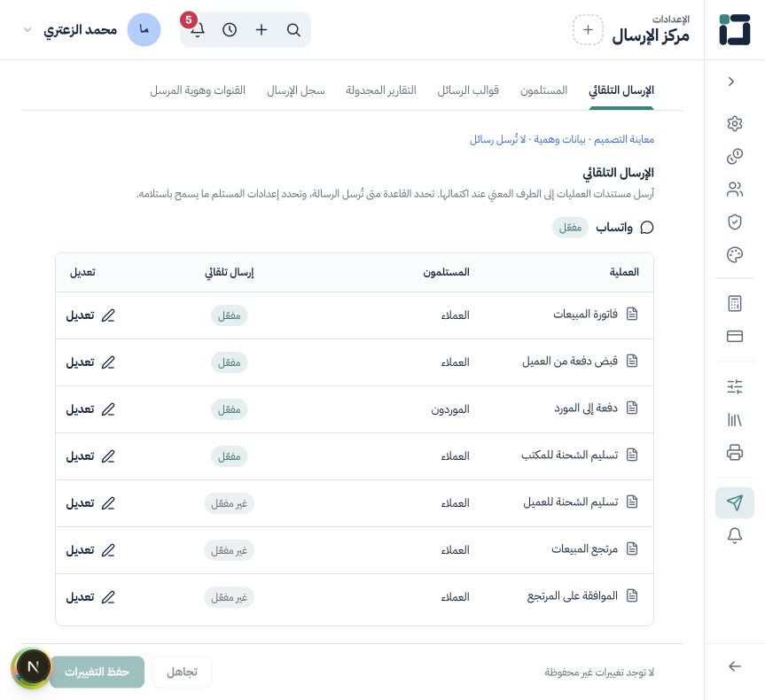Open the credit card icon in sidebar
The height and width of the screenshot is (700, 765).
point(734,336)
